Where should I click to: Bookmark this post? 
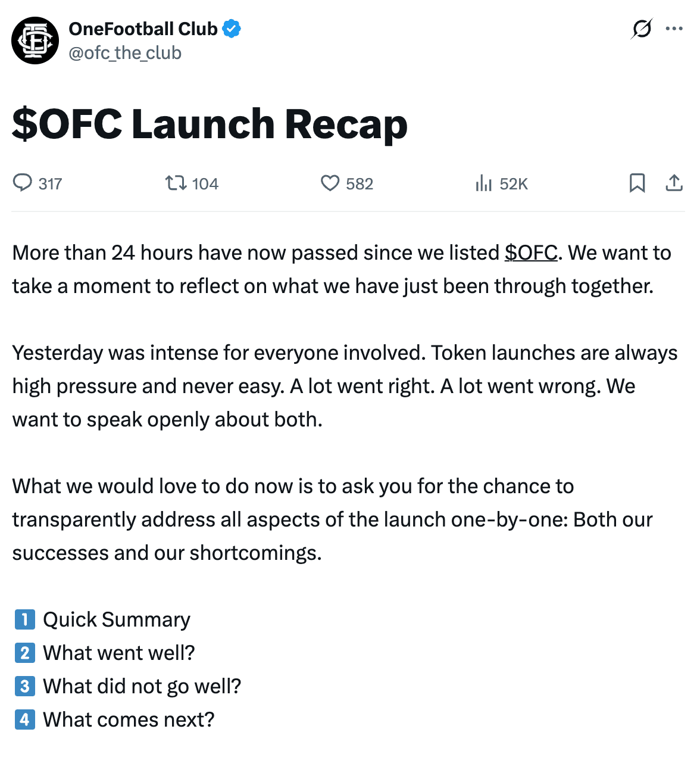[x=637, y=183]
